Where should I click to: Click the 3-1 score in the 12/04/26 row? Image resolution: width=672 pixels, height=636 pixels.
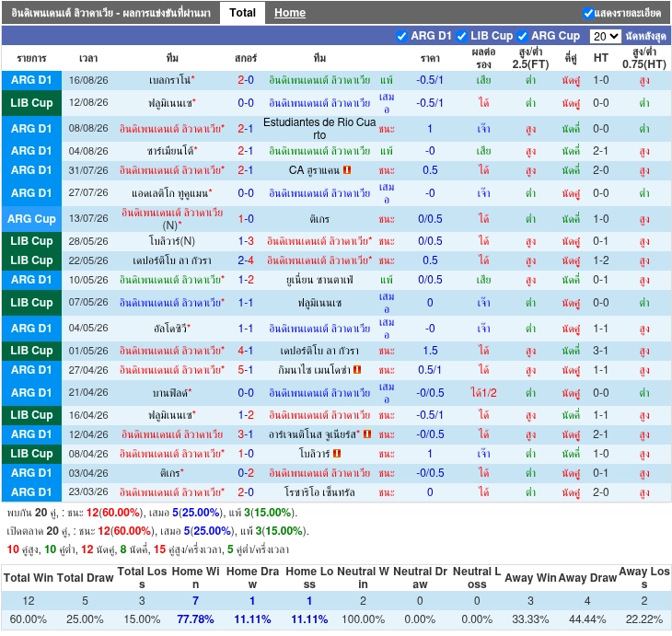pyautogui.click(x=246, y=434)
